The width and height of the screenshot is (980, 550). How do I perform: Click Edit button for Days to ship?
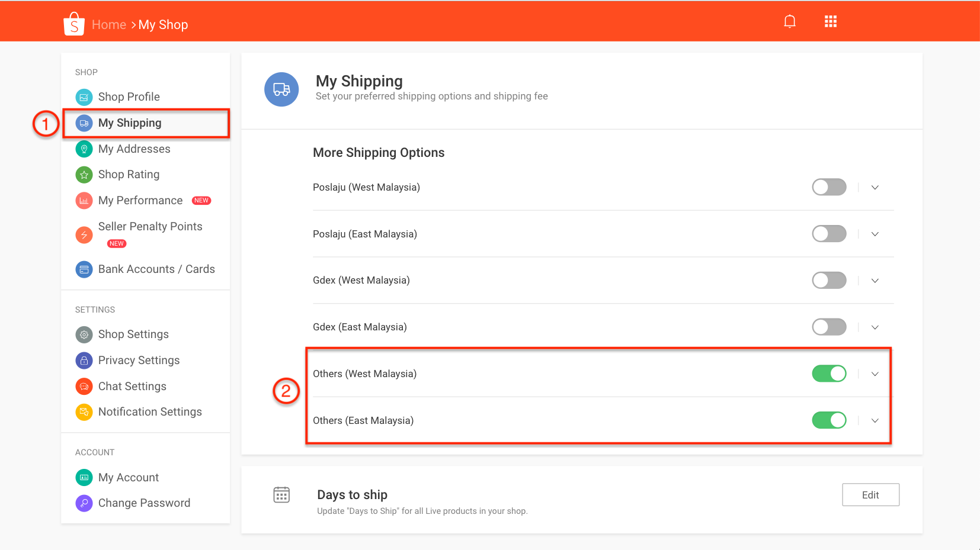pos(870,495)
